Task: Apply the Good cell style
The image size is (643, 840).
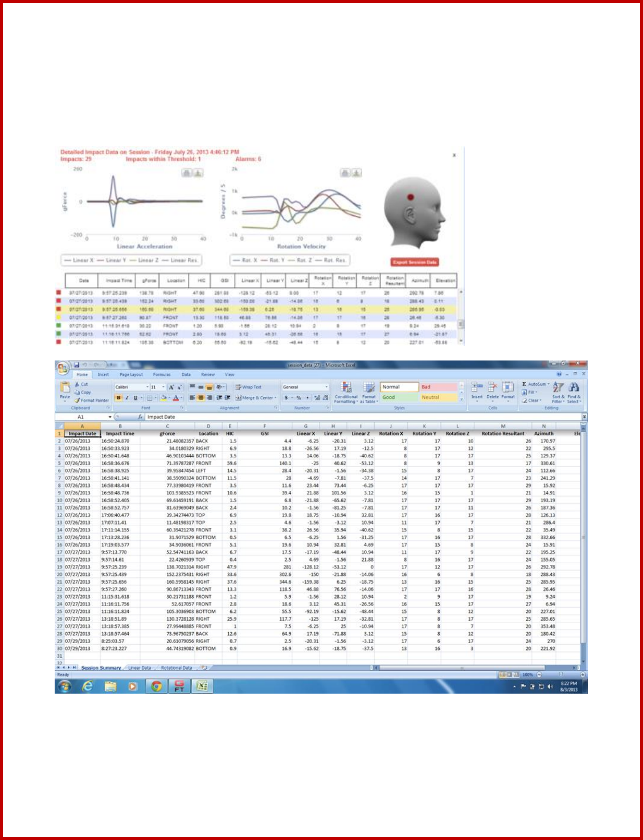Action: coord(399,398)
